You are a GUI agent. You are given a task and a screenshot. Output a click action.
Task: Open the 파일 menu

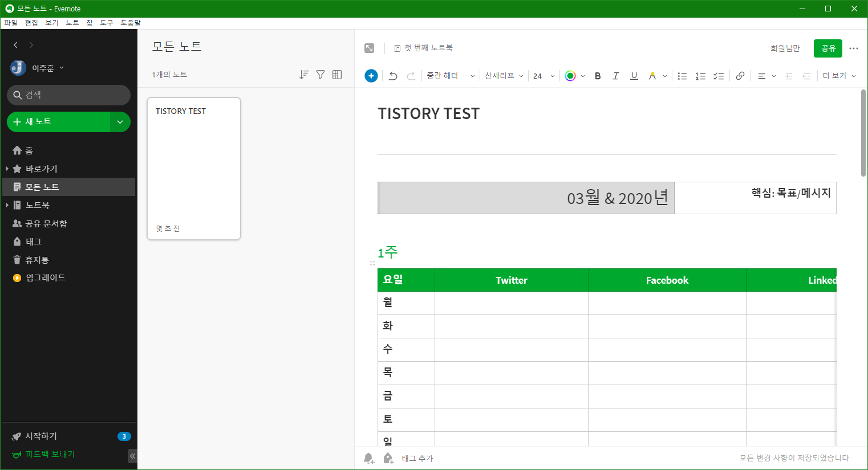pyautogui.click(x=11, y=23)
